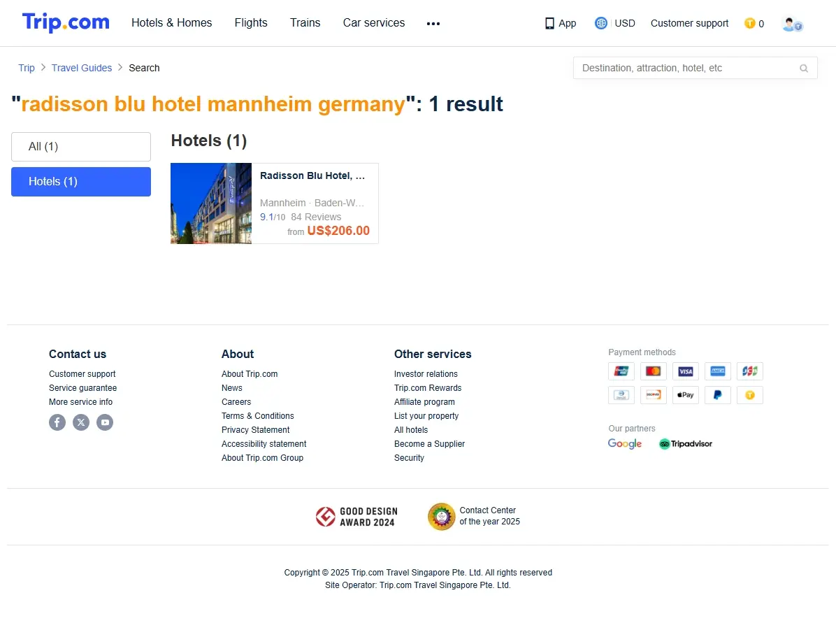This screenshot has height=644, width=836.
Task: Open List your property link
Action: [x=426, y=415]
